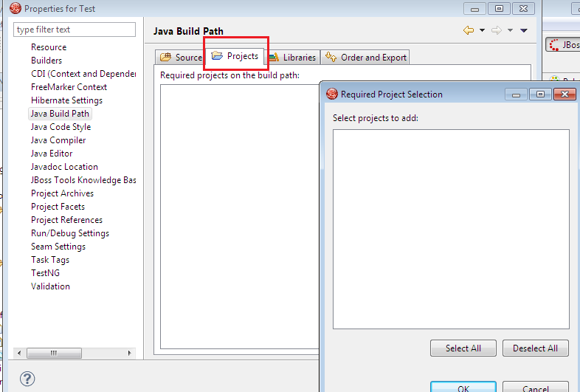The image size is (580, 392).
Task: Open Validation settings page
Action: click(50, 286)
